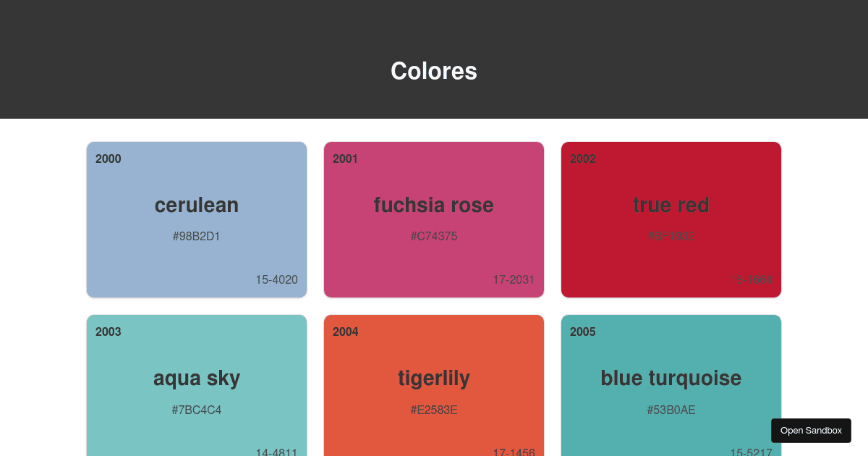Click the tigerlily color card

pos(434,391)
